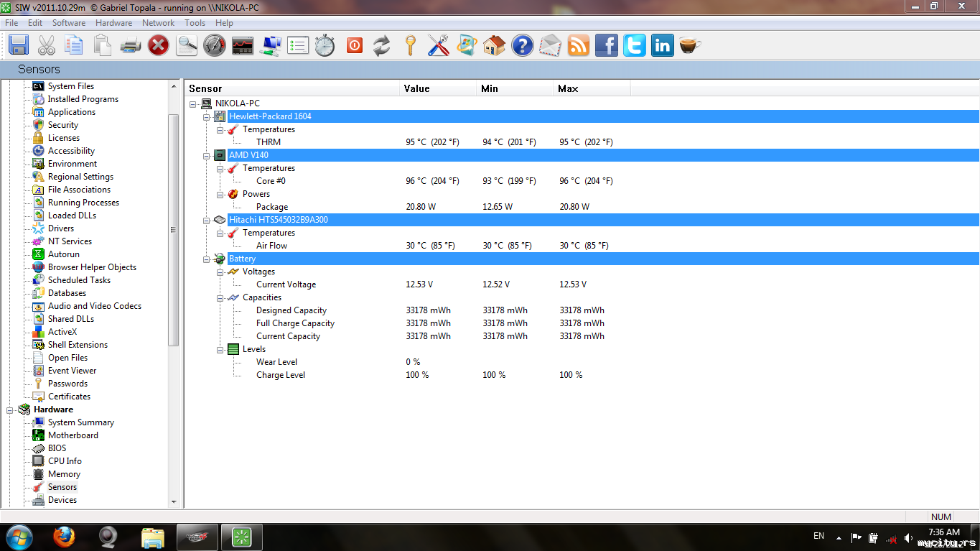Click the Save floppy disk toolbar icon

click(x=19, y=45)
